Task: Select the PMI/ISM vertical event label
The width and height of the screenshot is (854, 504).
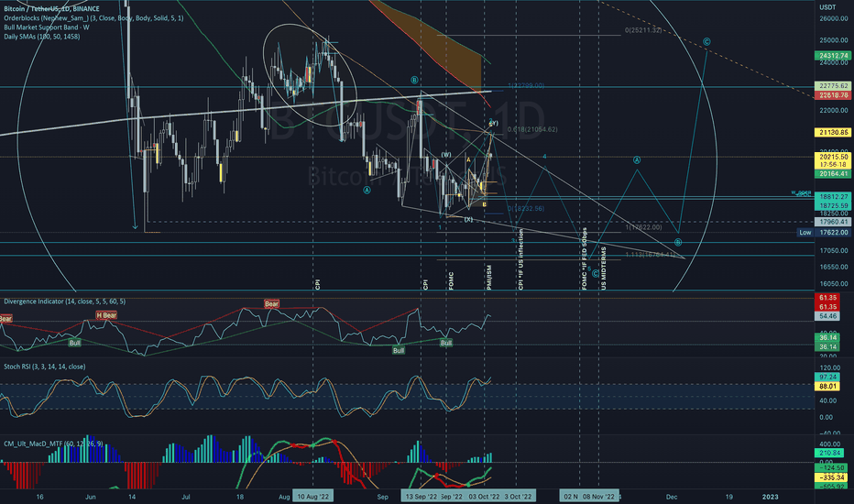Action: (x=489, y=277)
